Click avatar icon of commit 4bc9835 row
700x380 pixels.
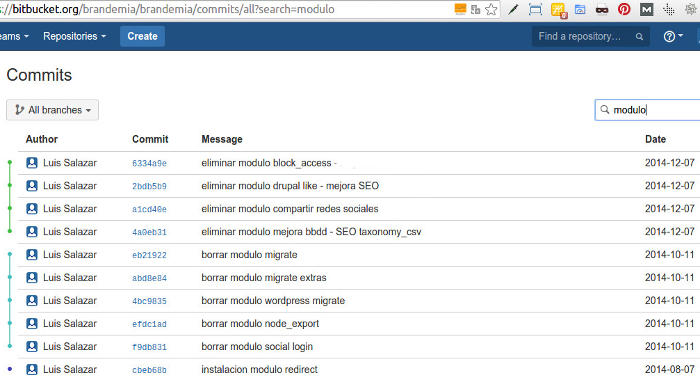coord(32,301)
